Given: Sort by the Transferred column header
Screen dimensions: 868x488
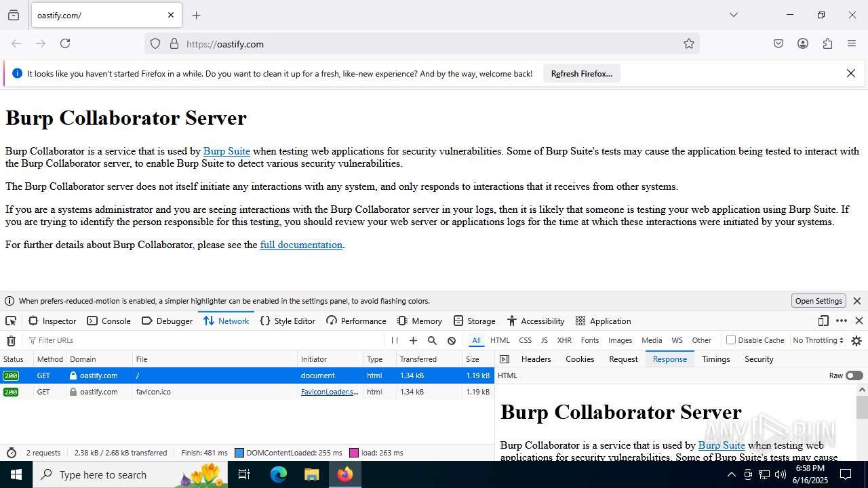Looking at the screenshot, I should point(430,359).
